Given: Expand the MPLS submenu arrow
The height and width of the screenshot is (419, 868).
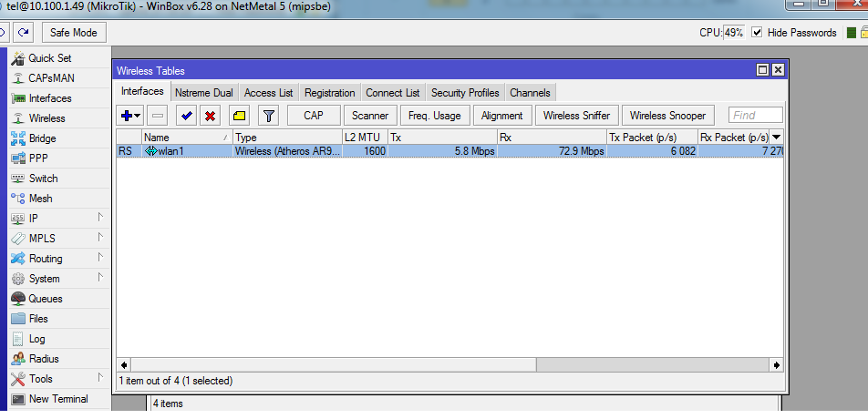Looking at the screenshot, I should 100,237.
